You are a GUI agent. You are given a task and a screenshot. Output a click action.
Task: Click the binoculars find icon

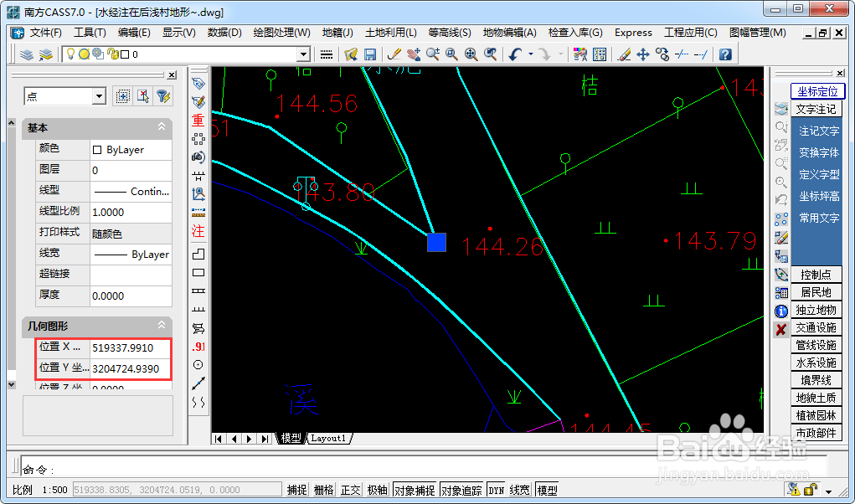(x=198, y=157)
